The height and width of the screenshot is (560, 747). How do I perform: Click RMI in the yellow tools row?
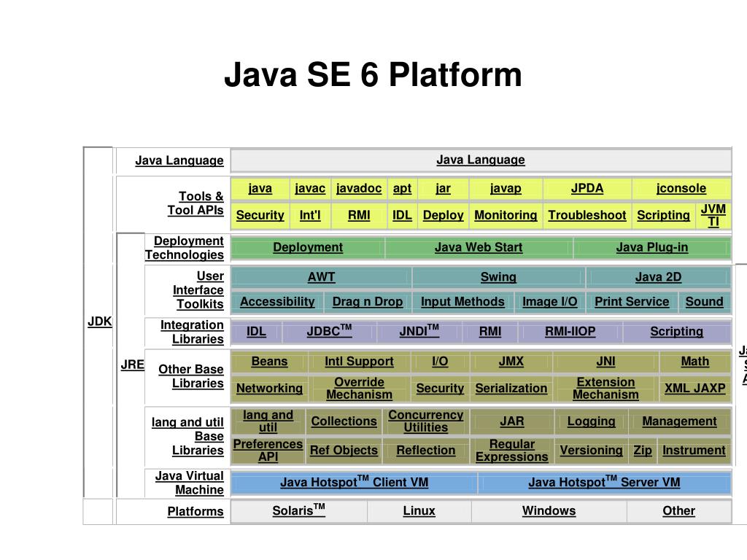[359, 215]
